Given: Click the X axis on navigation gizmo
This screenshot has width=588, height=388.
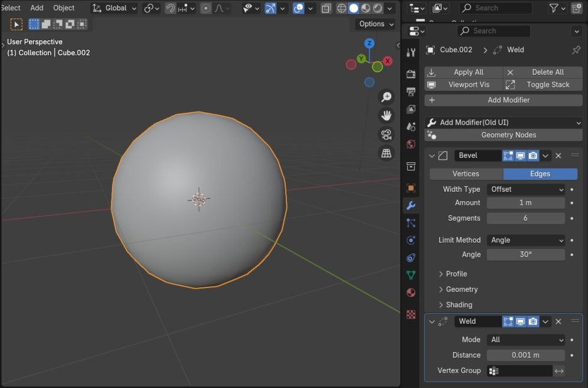Looking at the screenshot, I should (x=388, y=61).
